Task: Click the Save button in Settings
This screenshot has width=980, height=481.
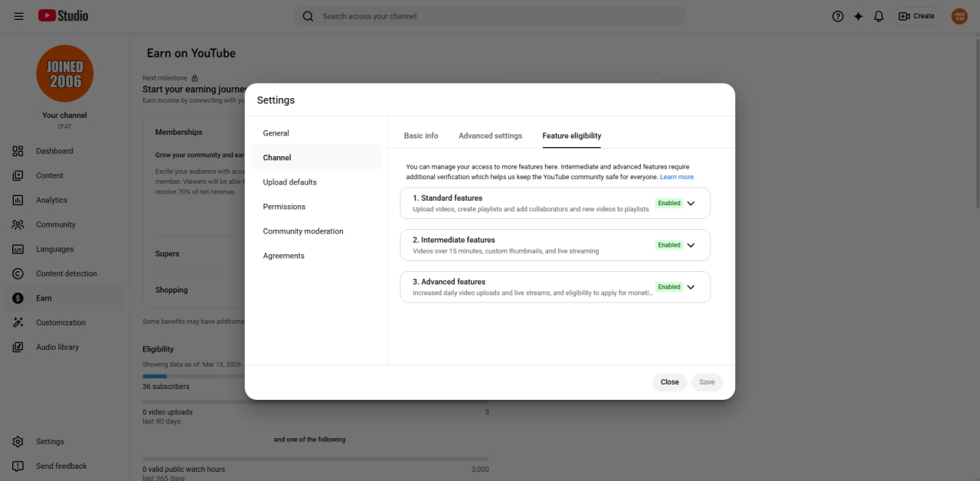Action: pos(707,382)
